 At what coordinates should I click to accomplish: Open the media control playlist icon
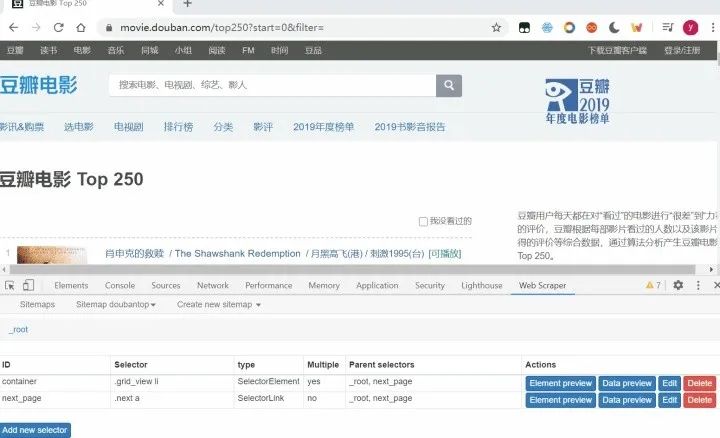coord(668,28)
